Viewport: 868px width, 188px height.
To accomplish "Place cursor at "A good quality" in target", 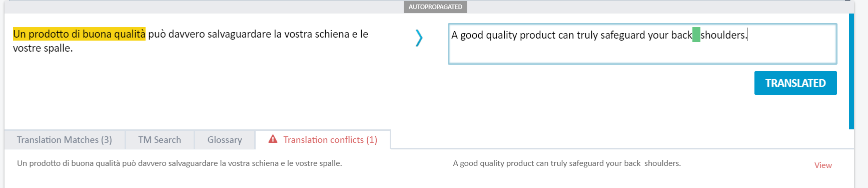I will pos(484,35).
